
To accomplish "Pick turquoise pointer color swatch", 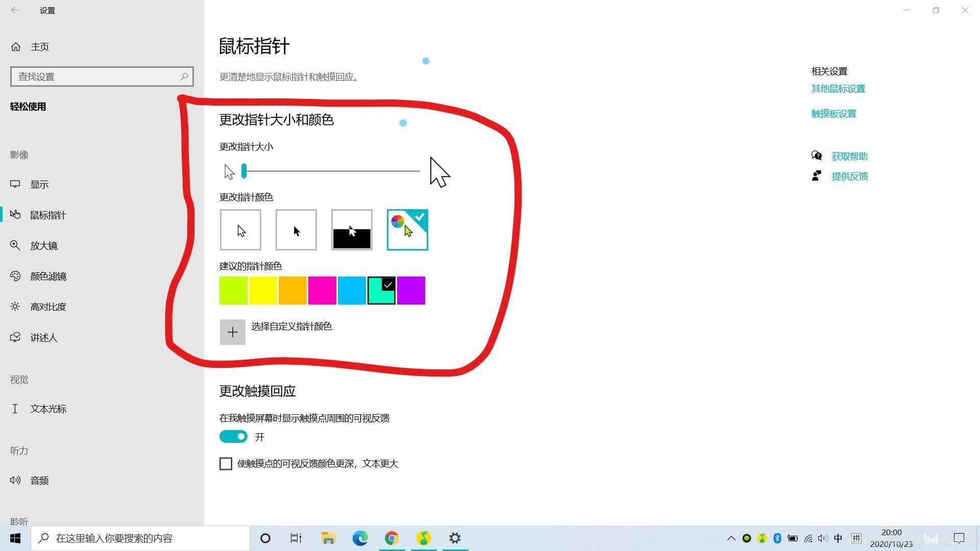I will point(381,290).
